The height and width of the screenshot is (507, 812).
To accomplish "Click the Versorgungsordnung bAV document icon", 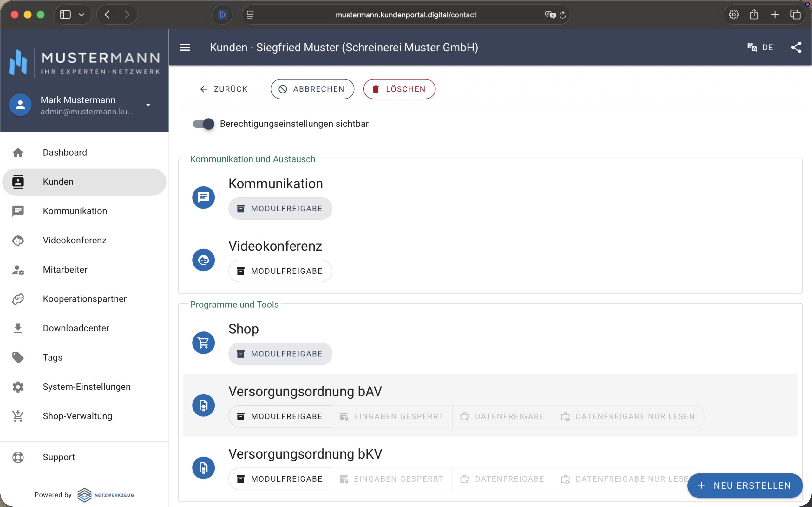I will 203,405.
